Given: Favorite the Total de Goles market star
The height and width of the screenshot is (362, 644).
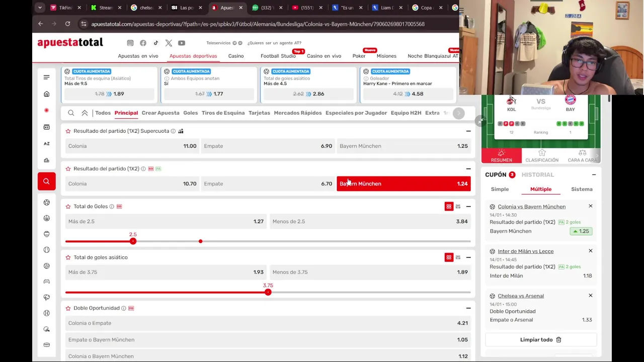Looking at the screenshot, I should (x=68, y=207).
